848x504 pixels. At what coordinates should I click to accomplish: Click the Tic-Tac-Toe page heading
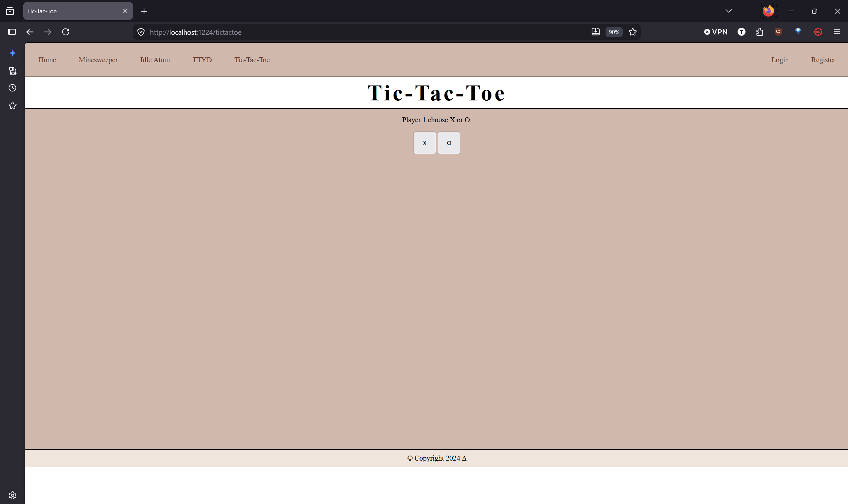[x=436, y=93]
